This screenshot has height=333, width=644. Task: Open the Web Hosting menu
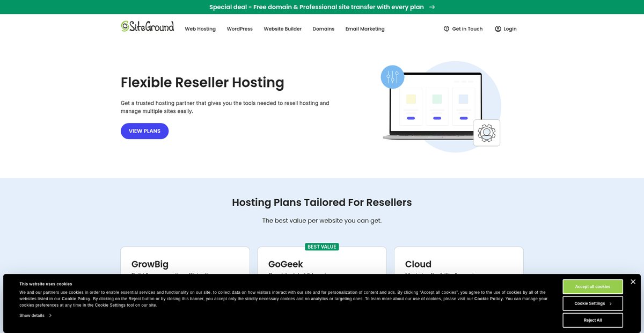[200, 29]
